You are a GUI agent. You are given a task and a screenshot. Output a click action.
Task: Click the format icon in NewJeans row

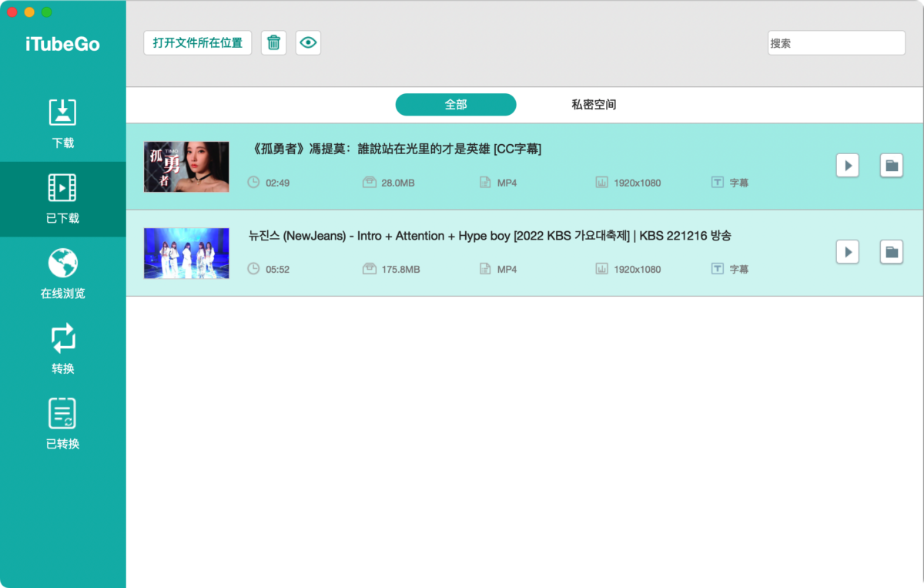click(x=485, y=269)
